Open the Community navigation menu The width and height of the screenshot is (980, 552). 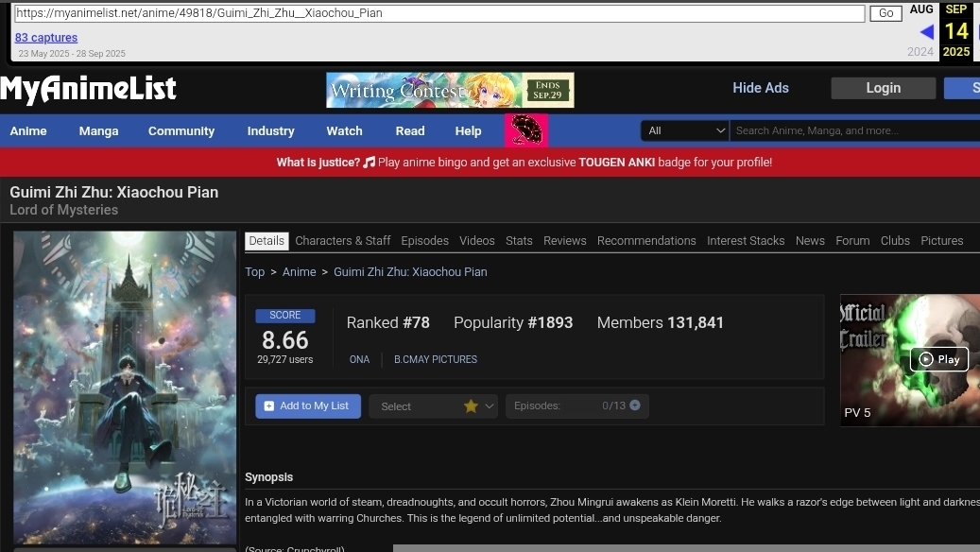pyautogui.click(x=181, y=130)
